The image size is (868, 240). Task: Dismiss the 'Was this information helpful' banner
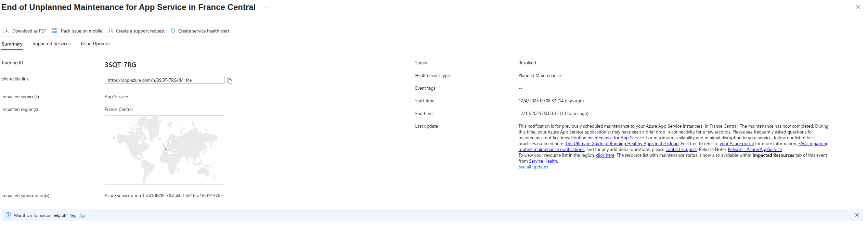pyautogui.click(x=857, y=215)
